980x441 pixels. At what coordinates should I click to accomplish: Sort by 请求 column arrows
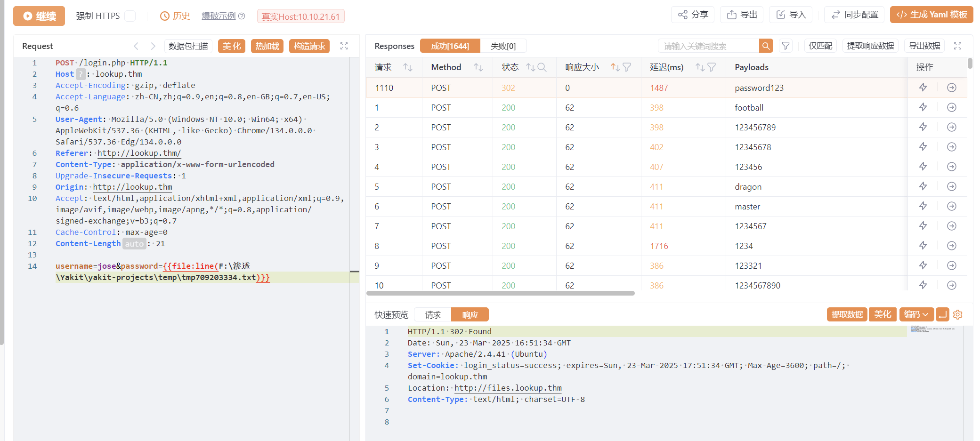click(408, 67)
